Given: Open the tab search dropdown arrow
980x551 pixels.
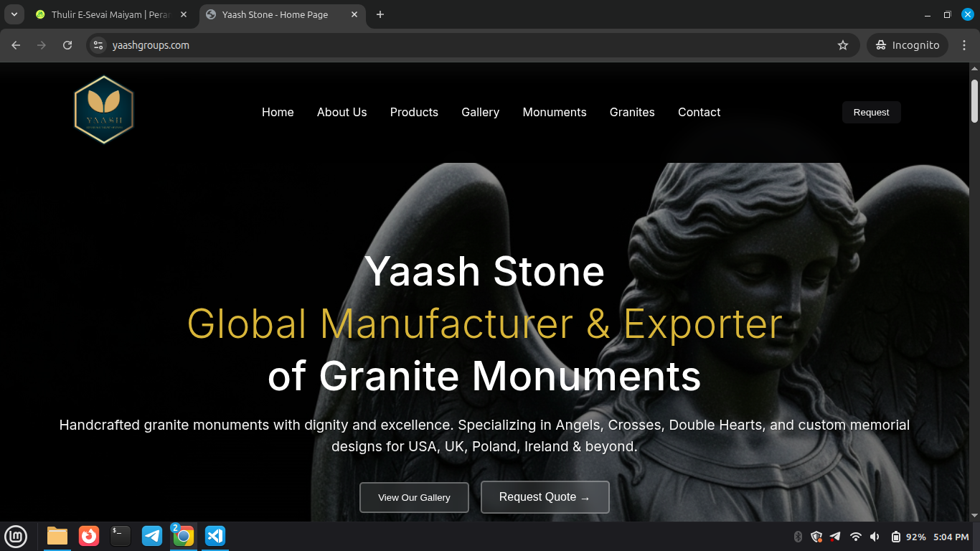Looking at the screenshot, I should (14, 14).
